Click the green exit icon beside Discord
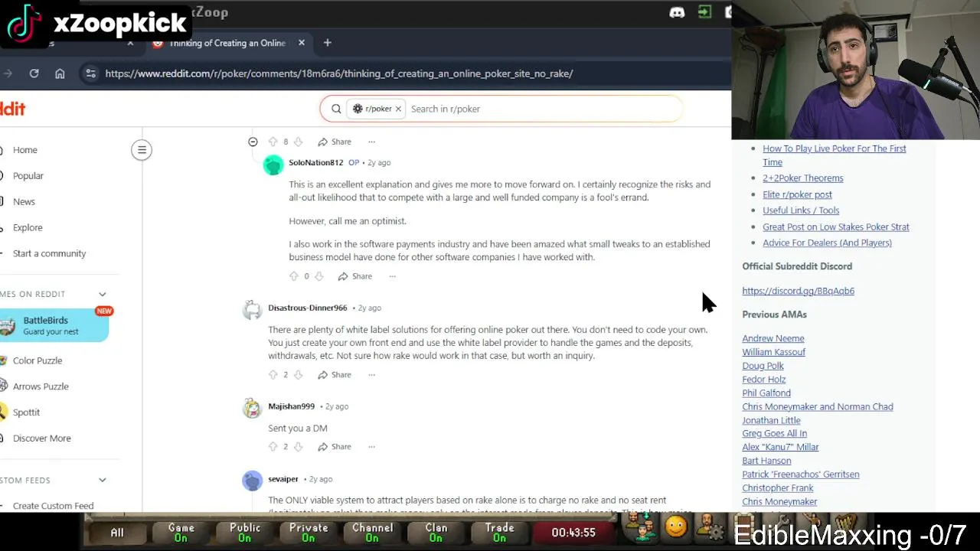This screenshot has height=551, width=980. (704, 12)
